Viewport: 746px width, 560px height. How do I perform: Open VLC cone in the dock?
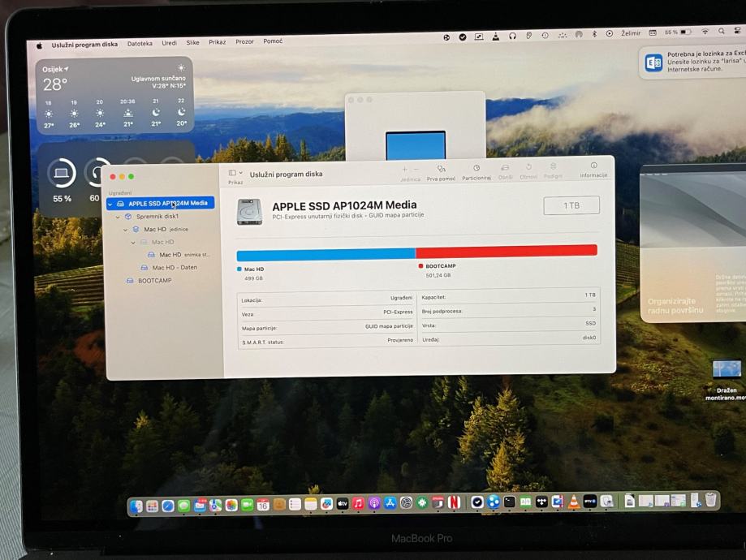(x=574, y=502)
